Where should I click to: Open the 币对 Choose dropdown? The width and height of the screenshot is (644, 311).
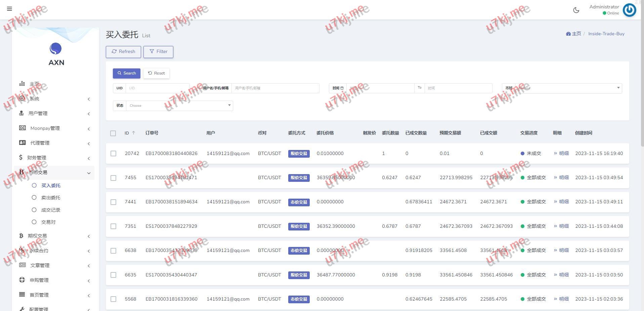point(568,88)
